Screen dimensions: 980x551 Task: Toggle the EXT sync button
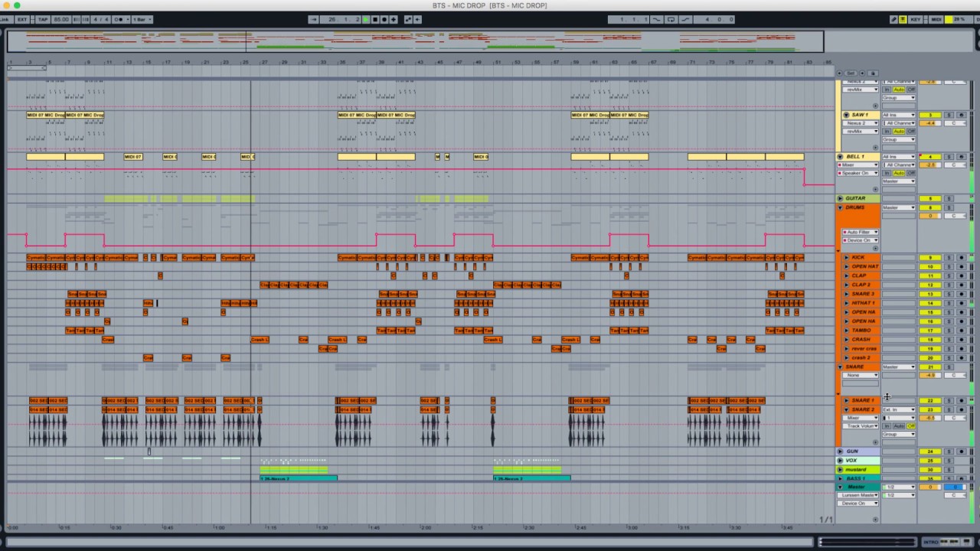(22, 19)
